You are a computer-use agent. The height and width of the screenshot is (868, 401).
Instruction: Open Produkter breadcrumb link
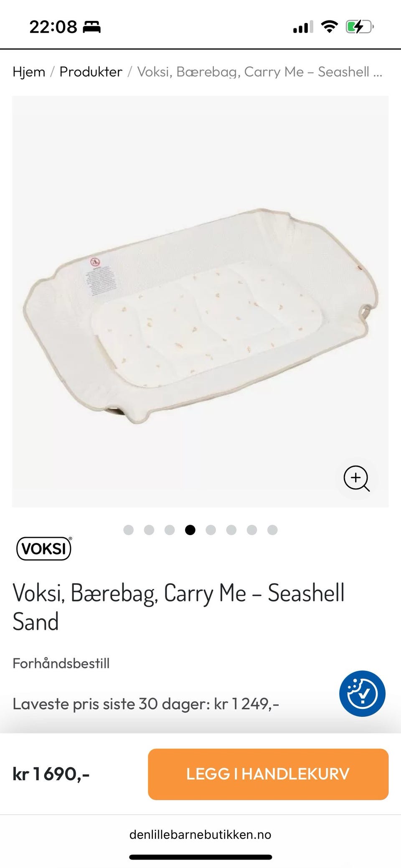[x=91, y=72]
